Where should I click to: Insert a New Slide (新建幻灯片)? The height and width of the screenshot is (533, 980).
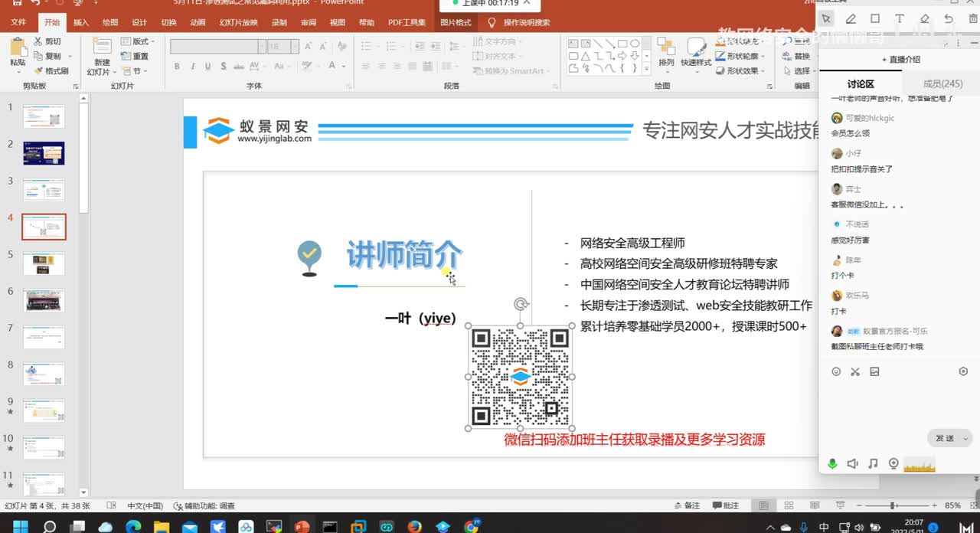click(102, 56)
